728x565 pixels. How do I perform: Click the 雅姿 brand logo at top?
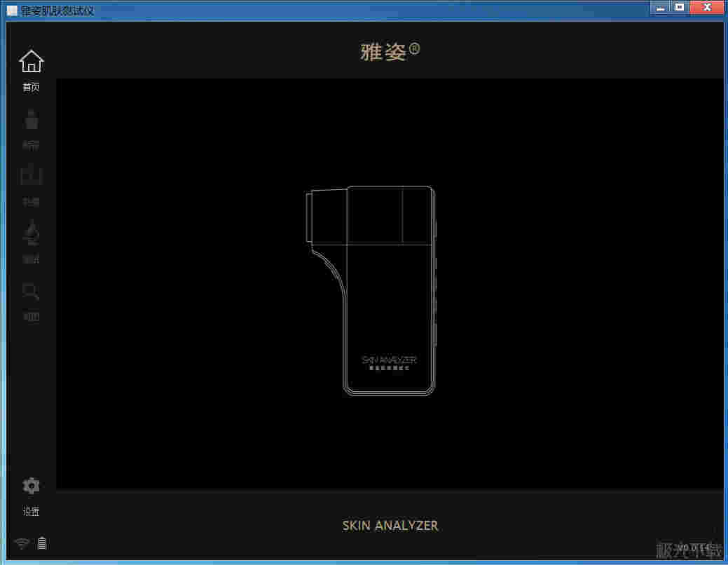390,51
